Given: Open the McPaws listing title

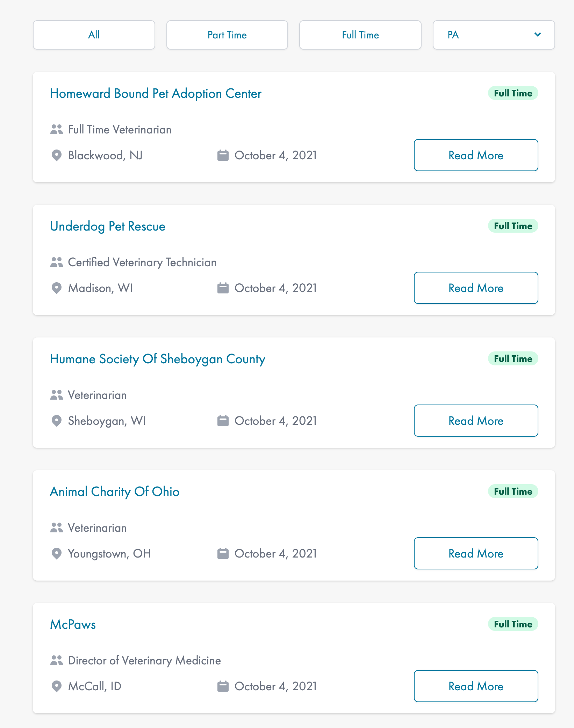Looking at the screenshot, I should coord(73,625).
